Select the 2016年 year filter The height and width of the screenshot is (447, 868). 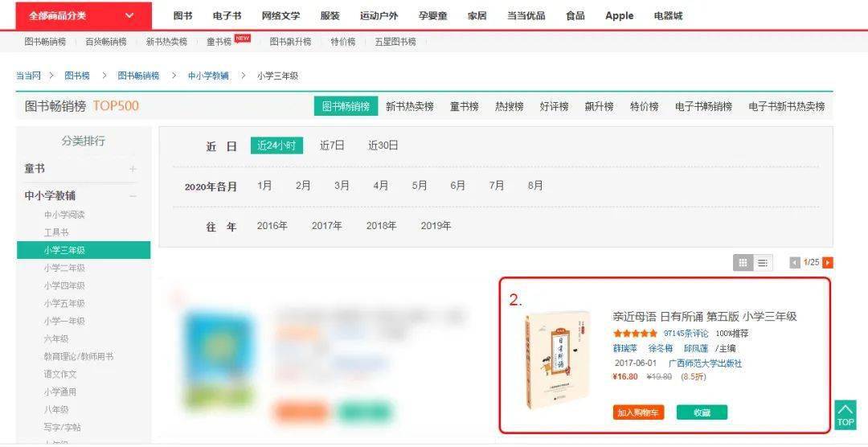tap(272, 226)
